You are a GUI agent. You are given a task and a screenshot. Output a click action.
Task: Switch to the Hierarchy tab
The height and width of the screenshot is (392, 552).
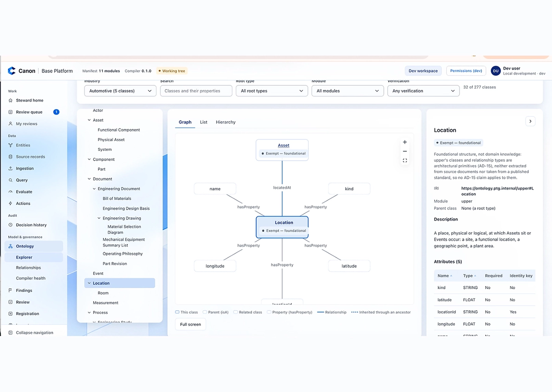pyautogui.click(x=225, y=122)
